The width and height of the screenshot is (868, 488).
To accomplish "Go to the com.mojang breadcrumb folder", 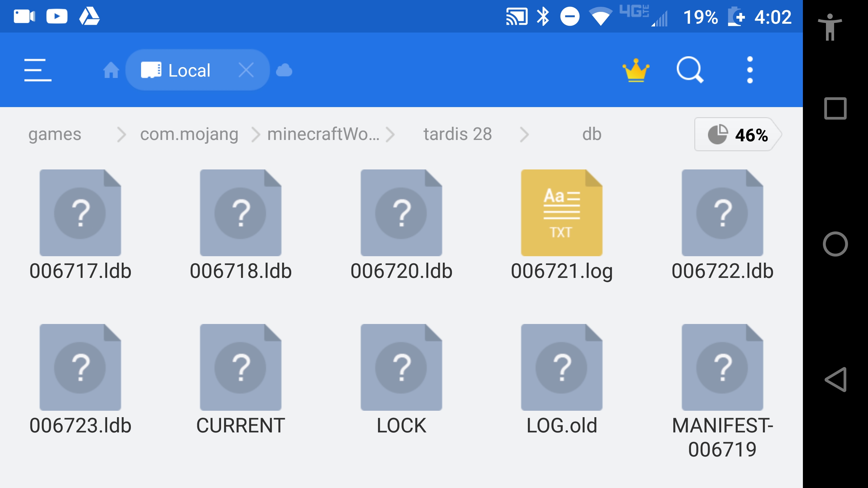I will [189, 134].
